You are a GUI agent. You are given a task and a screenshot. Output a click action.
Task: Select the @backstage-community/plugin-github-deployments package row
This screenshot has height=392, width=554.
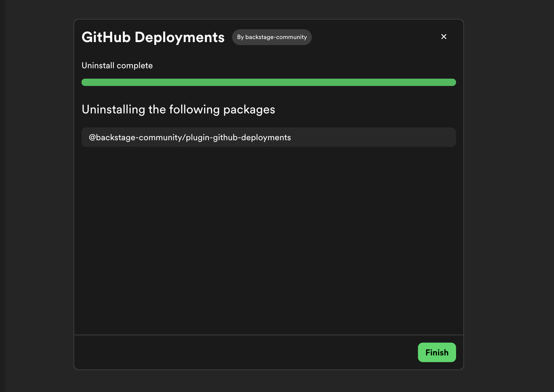269,137
